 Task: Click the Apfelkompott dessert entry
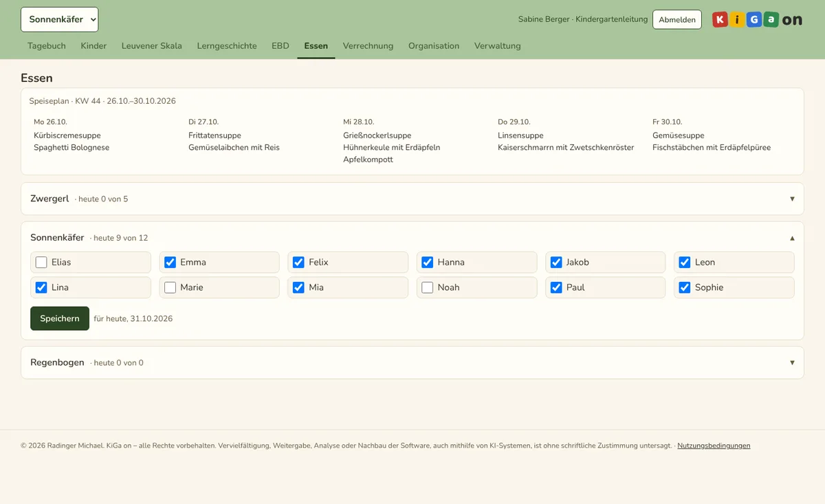tap(368, 160)
